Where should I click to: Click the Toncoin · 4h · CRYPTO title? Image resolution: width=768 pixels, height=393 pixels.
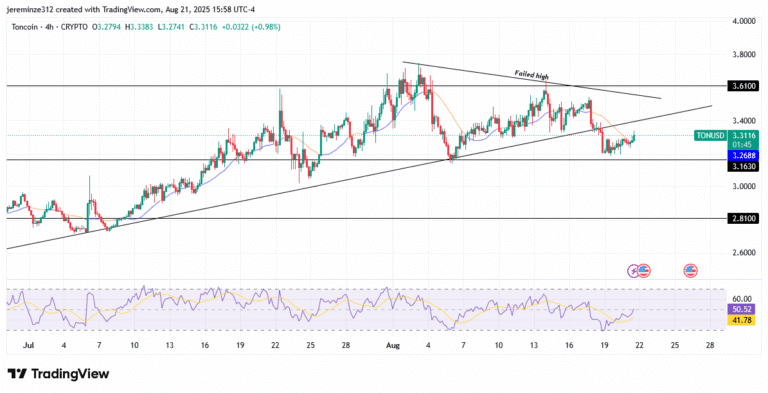pos(50,27)
